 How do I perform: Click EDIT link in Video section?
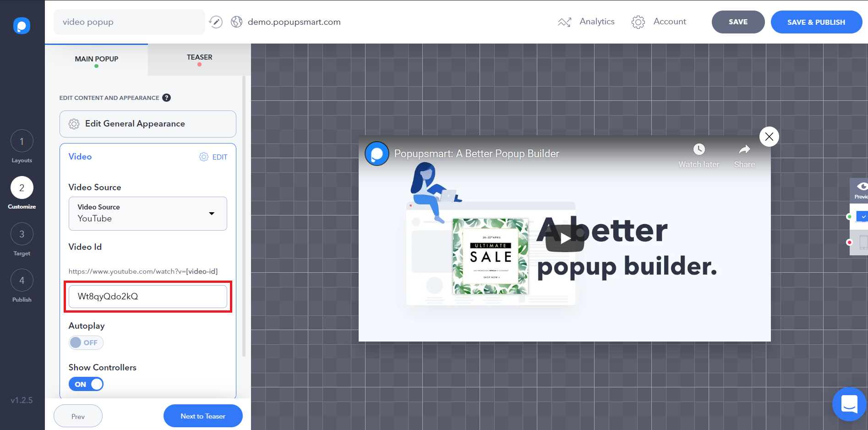[220, 157]
